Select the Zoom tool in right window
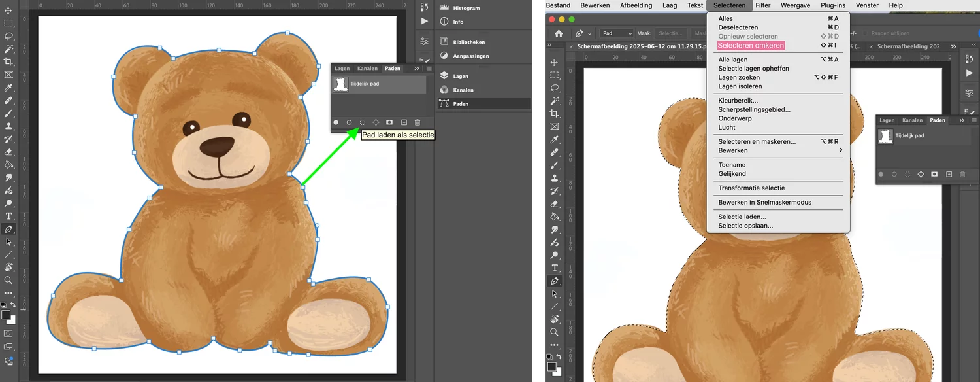980x382 pixels. [555, 332]
